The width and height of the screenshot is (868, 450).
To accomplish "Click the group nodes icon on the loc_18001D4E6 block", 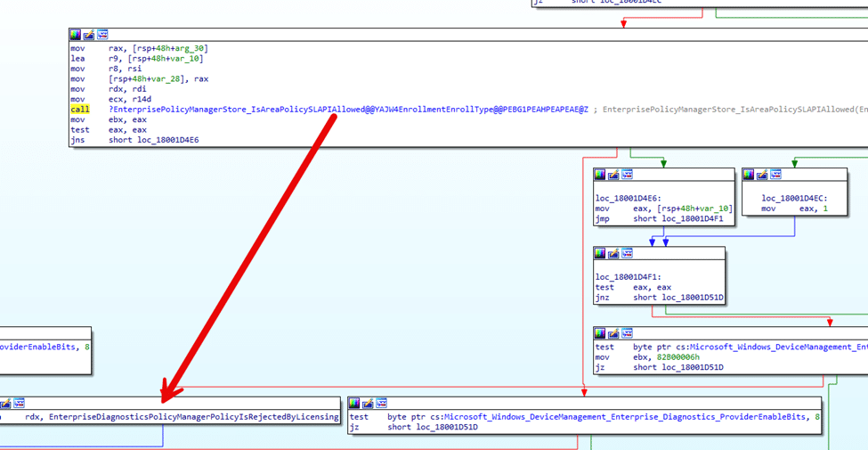I will click(627, 175).
